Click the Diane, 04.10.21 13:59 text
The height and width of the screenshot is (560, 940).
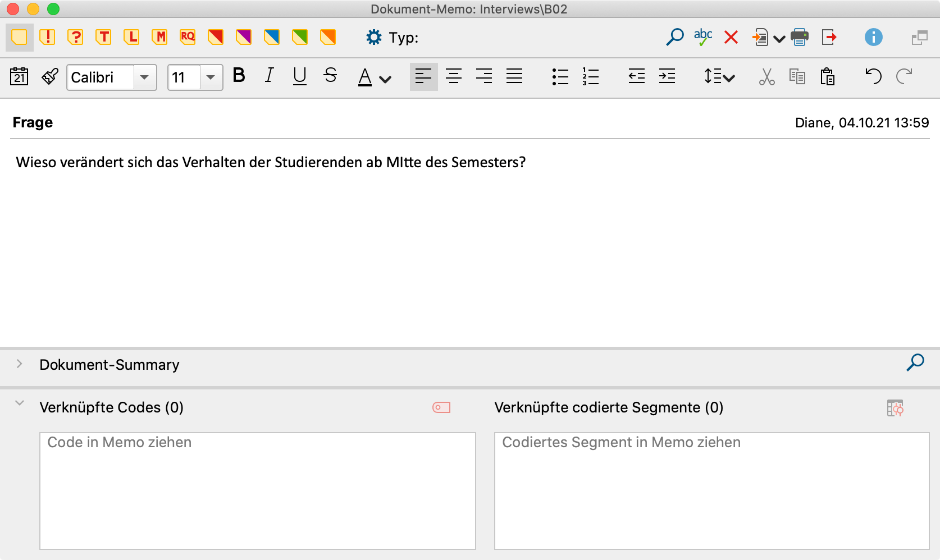862,123
